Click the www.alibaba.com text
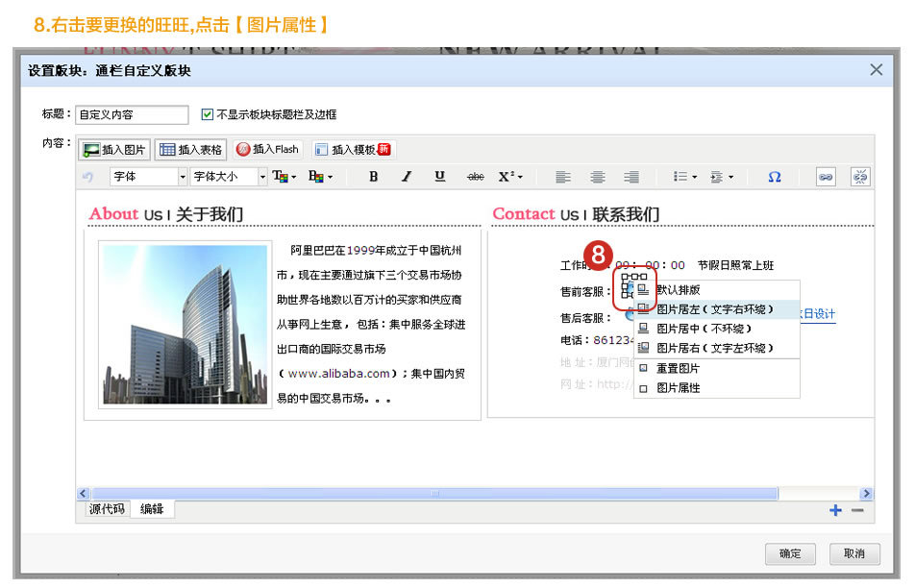This screenshot has height=588, width=915. coord(338,374)
